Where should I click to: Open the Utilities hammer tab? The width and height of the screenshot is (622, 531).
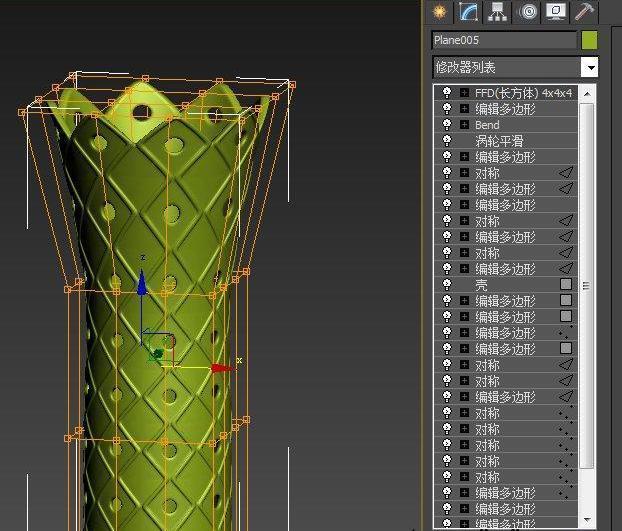click(x=584, y=12)
